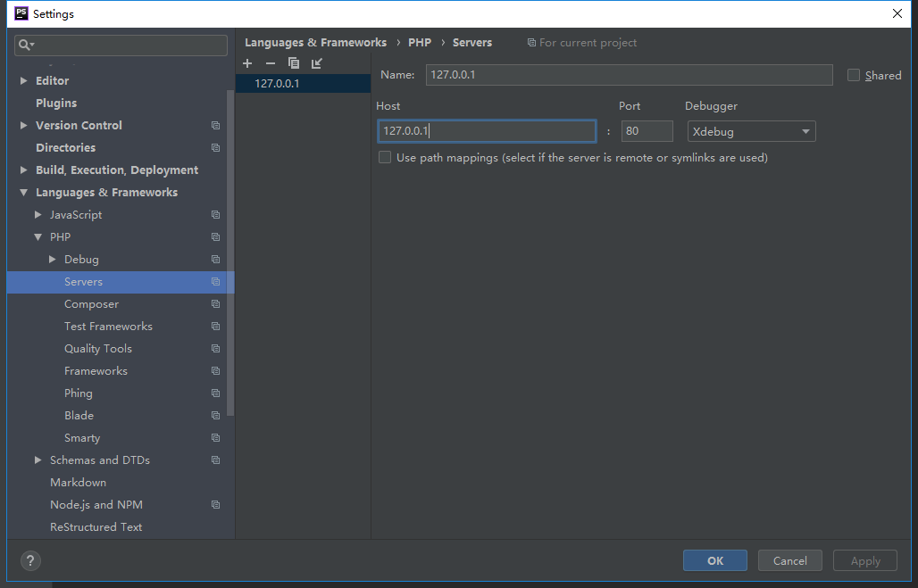
Task: Expand the Debug tree node
Action: (53, 260)
